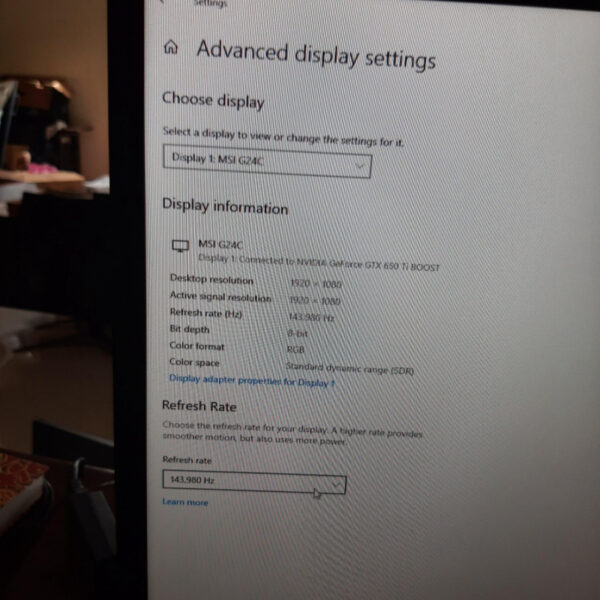Click the Refresh rate (Hz) value 143.986 Hz

coord(311,317)
